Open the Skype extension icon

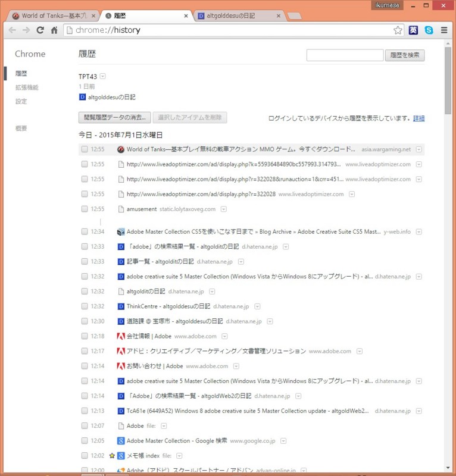429,30
